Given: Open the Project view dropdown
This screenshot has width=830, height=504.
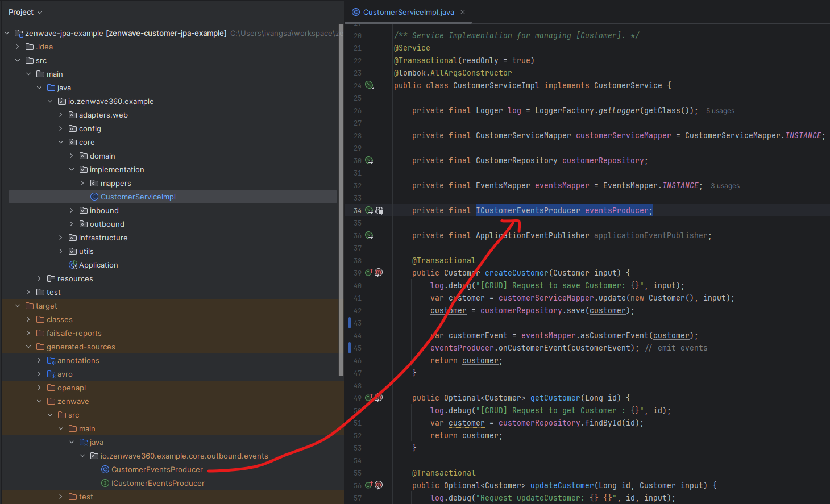Looking at the screenshot, I should (x=26, y=12).
